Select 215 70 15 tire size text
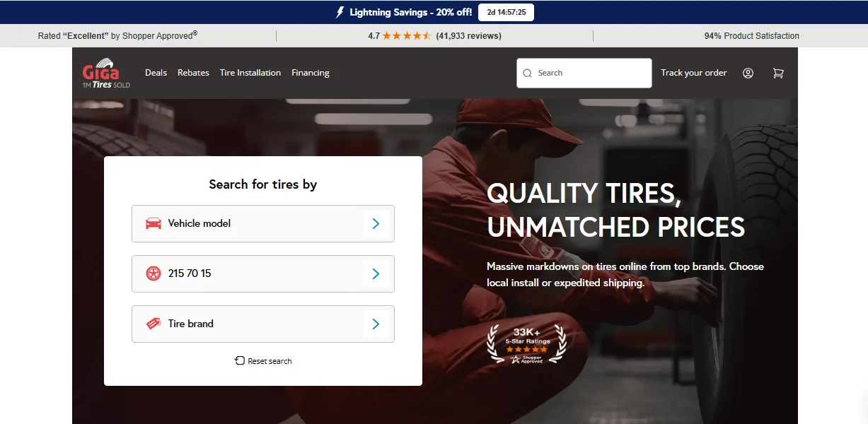 [190, 273]
